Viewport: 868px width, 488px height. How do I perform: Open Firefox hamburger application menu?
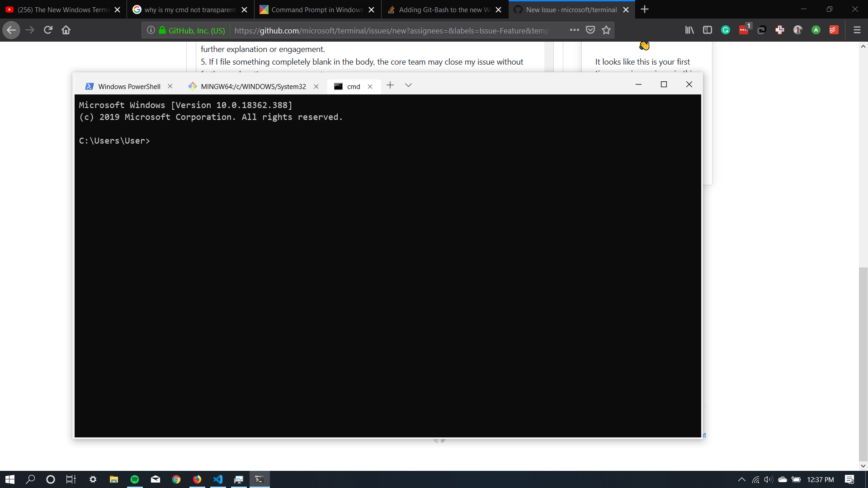tap(857, 30)
